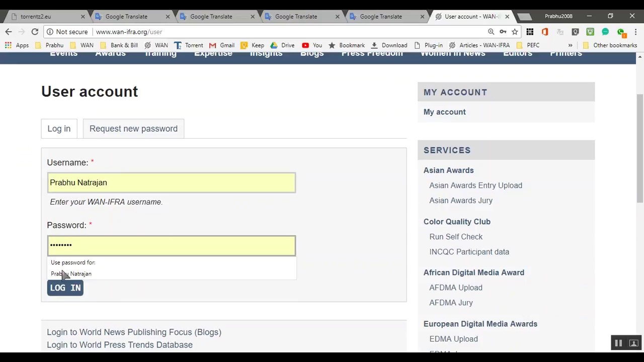Viewport: 644px width, 362px height.
Task: Open the Torrent bookmark
Action: coord(189,45)
